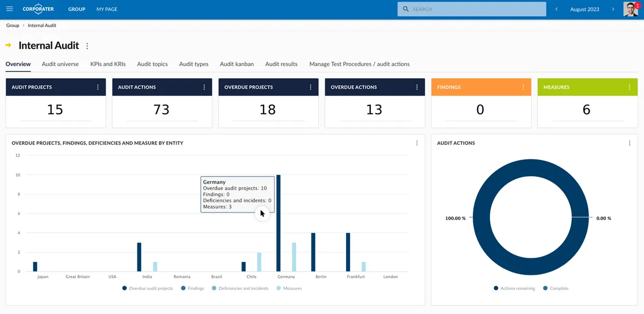Image resolution: width=644 pixels, height=314 pixels.
Task: Click the Measures value 6
Action: 587,109
